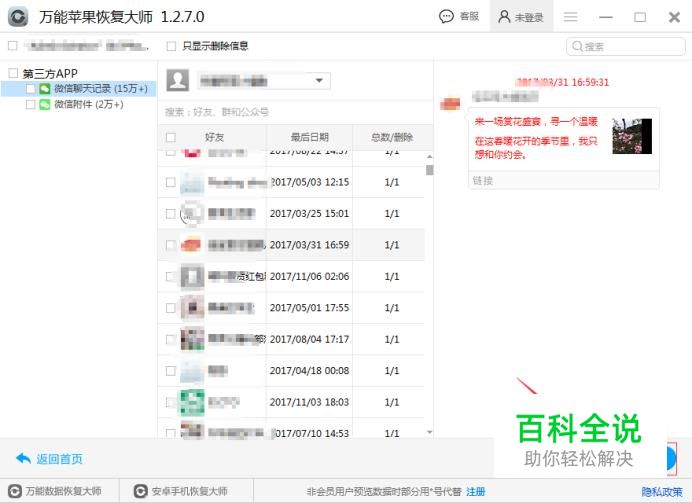Image resolution: width=692 pixels, height=503 pixels.
Task: Click the friend list scroll down arrow
Action: (429, 432)
